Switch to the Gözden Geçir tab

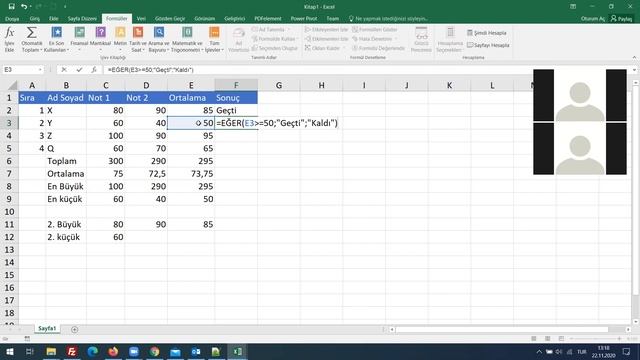pyautogui.click(x=170, y=19)
